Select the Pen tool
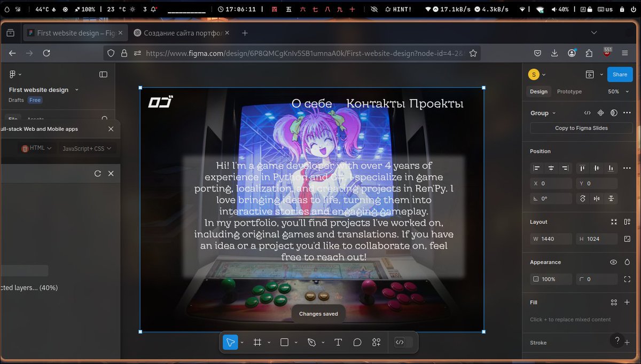This screenshot has width=641, height=364. coord(312,342)
